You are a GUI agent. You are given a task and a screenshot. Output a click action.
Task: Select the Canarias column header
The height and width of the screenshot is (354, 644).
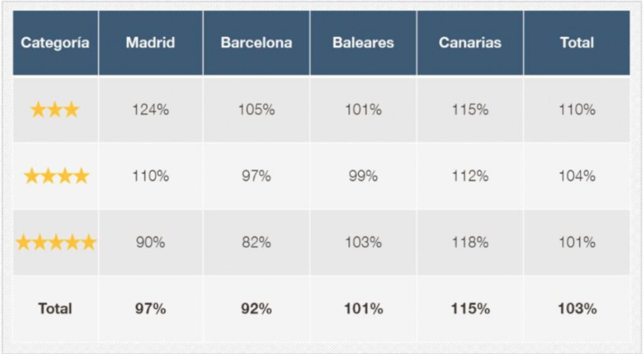pos(470,43)
